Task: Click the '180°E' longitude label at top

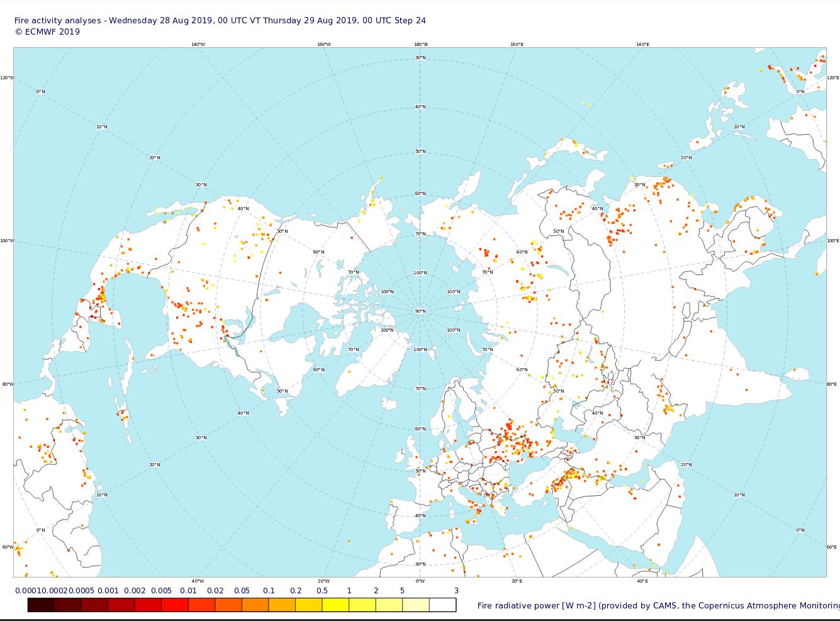Action: pyautogui.click(x=420, y=44)
